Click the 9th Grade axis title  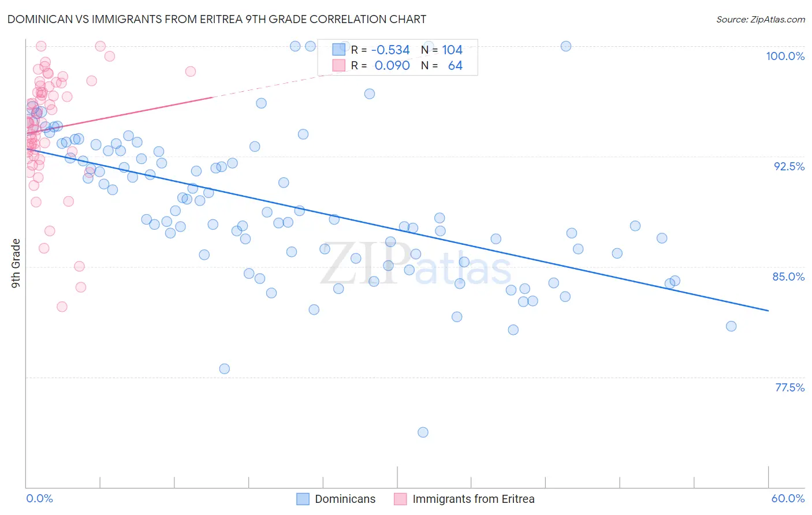(16, 263)
